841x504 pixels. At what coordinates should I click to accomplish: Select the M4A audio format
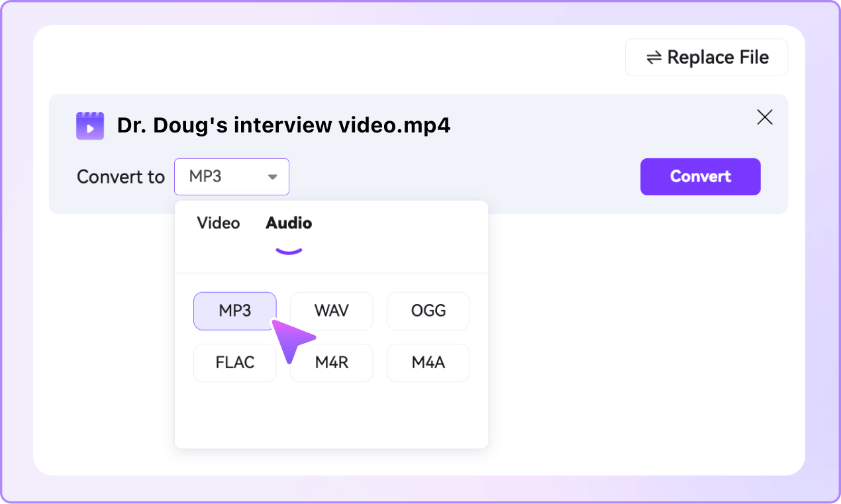pyautogui.click(x=428, y=362)
